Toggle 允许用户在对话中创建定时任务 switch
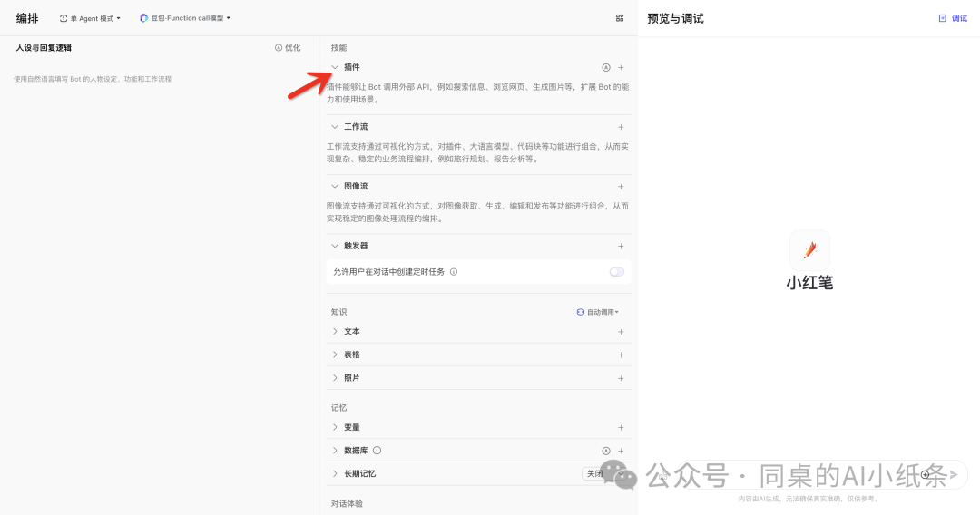Image resolution: width=980 pixels, height=515 pixels. [x=616, y=271]
